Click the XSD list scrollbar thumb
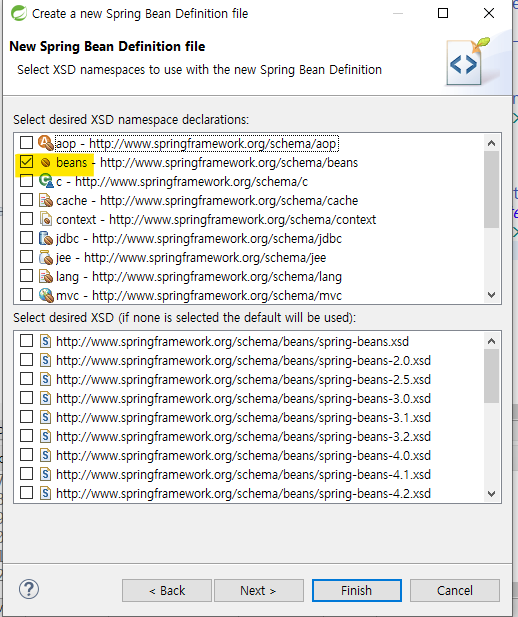 491,376
